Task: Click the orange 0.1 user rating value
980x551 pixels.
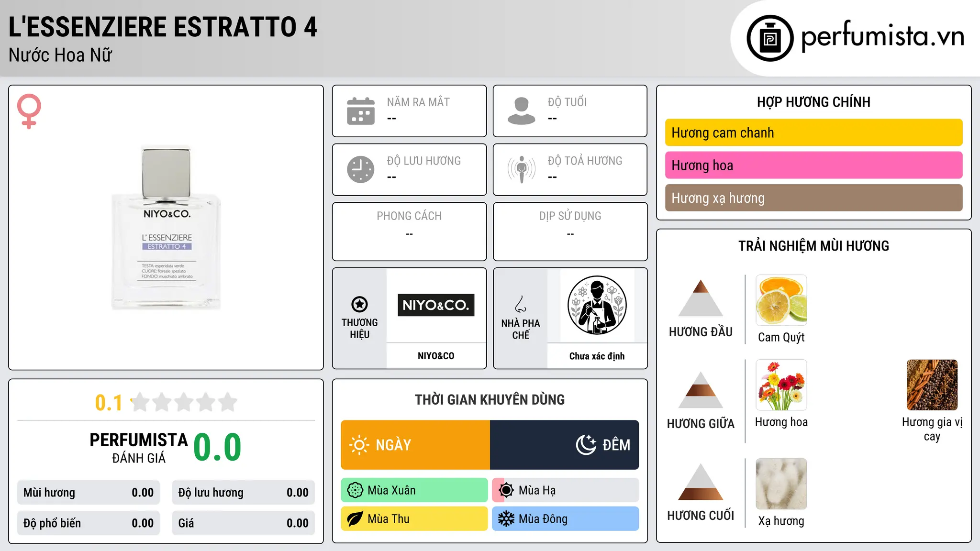Action: (x=109, y=403)
